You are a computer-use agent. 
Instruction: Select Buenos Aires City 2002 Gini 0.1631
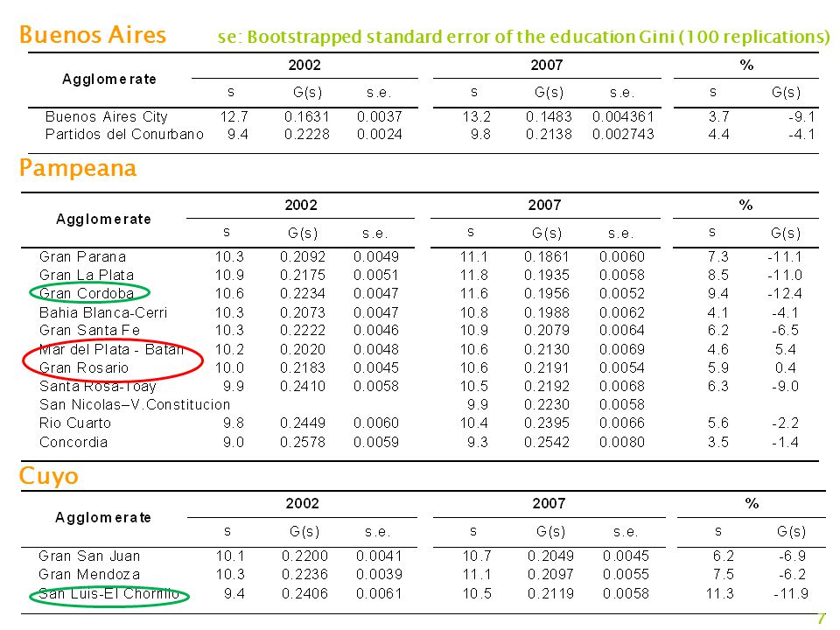306,116
